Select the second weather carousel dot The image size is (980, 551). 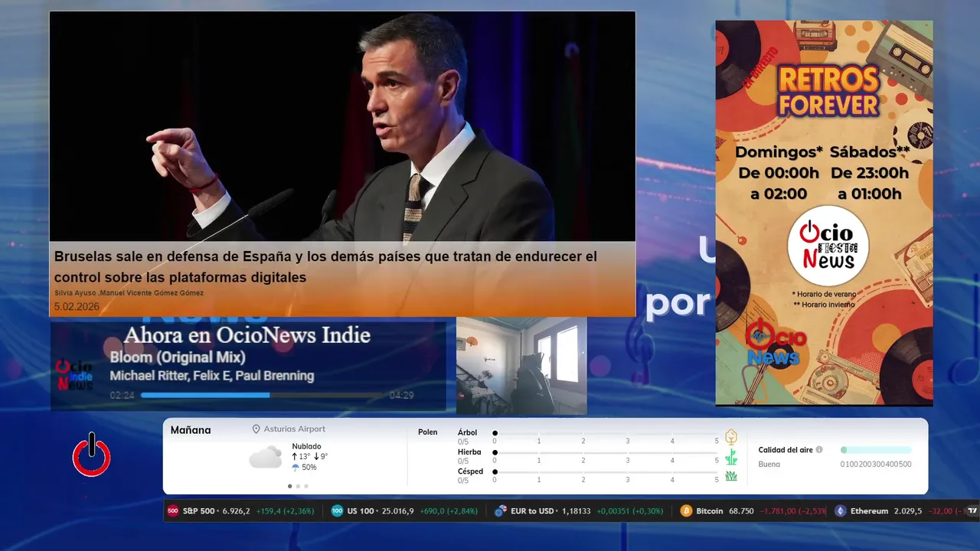click(x=298, y=486)
